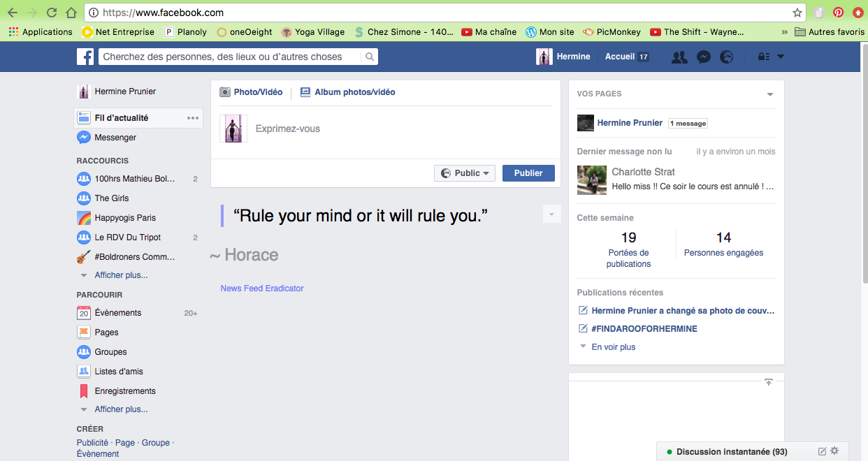The width and height of the screenshot is (868, 461).
Task: Click the Publier button
Action: pyautogui.click(x=528, y=173)
